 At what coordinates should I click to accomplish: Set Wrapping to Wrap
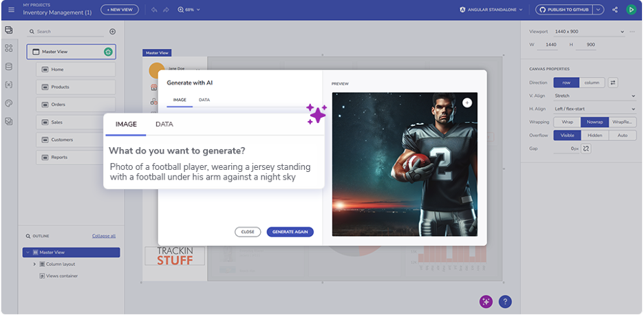click(x=567, y=122)
